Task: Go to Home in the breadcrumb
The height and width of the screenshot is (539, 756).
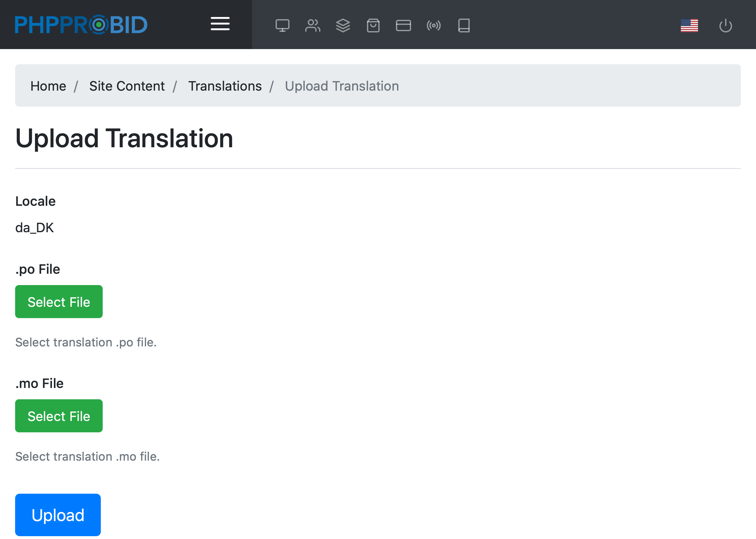Action: coord(48,86)
